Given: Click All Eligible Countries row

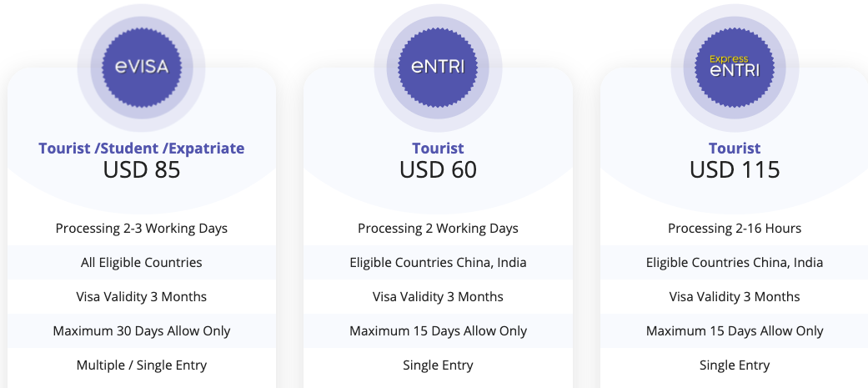Looking at the screenshot, I should coord(141,263).
